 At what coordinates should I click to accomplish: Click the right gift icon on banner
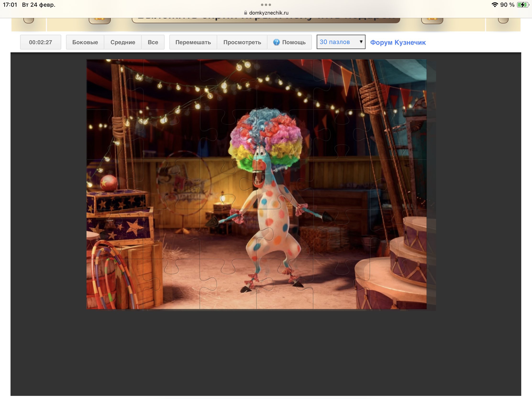432,20
